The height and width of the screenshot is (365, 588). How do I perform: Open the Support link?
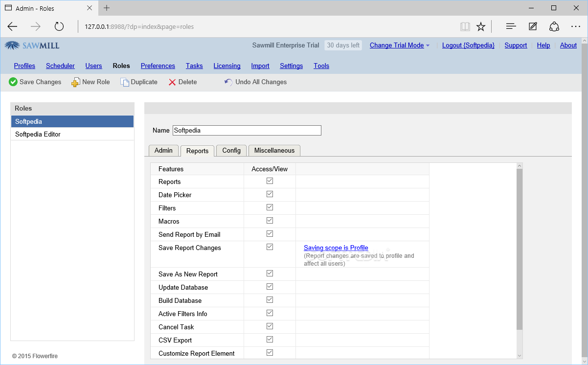[x=516, y=46]
